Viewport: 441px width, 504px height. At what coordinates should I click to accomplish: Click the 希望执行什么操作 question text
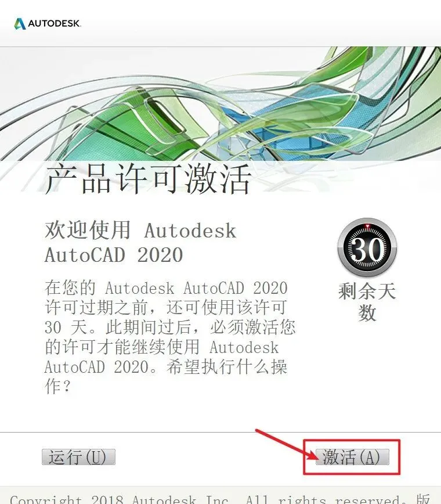166,376
